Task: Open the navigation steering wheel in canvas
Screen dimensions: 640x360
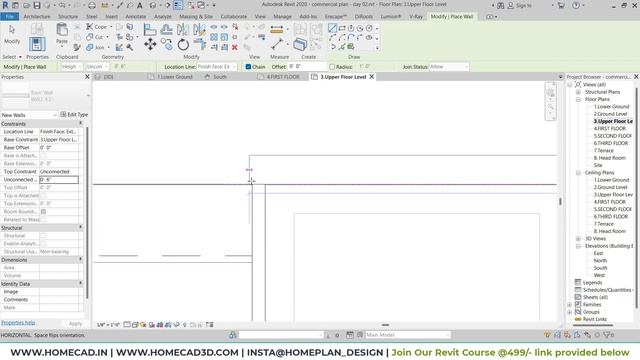Action: click(550, 93)
